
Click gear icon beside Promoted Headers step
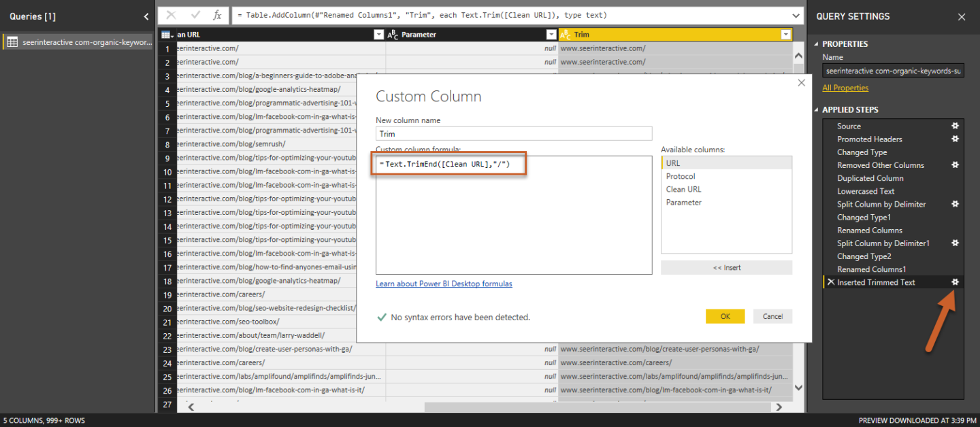pos(955,139)
